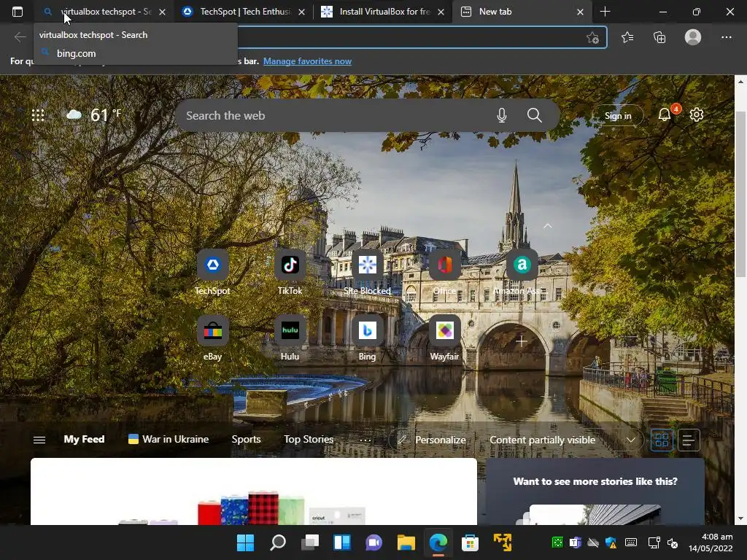Close the TechSpot tab
The width and height of the screenshot is (747, 560).
(x=301, y=12)
